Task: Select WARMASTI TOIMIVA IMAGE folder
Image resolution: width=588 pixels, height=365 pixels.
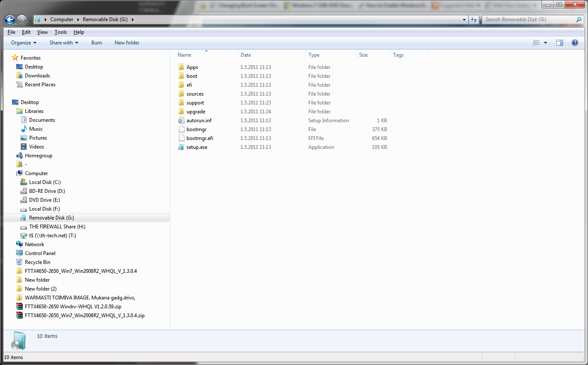Action: pyautogui.click(x=80, y=298)
